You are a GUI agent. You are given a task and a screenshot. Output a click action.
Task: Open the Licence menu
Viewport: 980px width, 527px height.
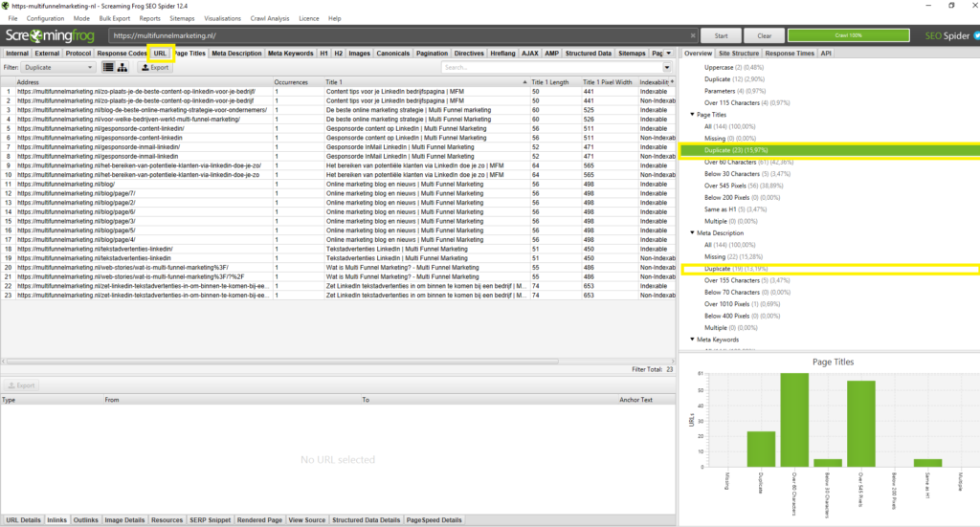pos(309,18)
